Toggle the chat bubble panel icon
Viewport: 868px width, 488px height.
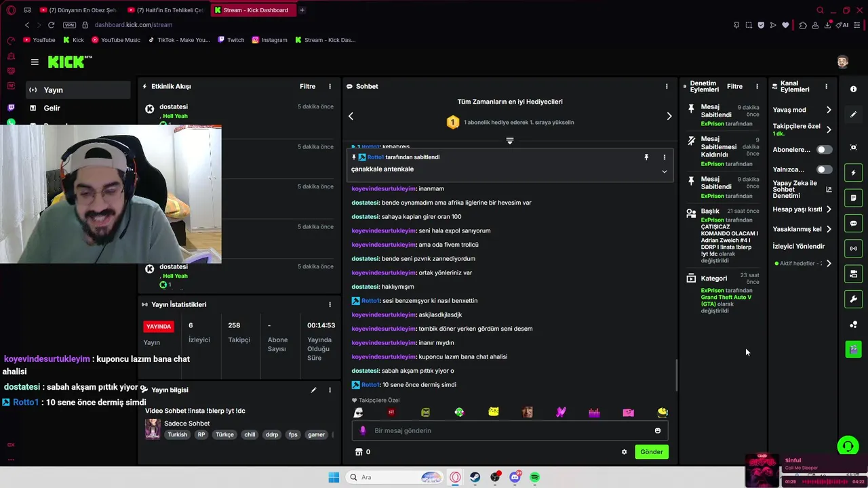(853, 223)
